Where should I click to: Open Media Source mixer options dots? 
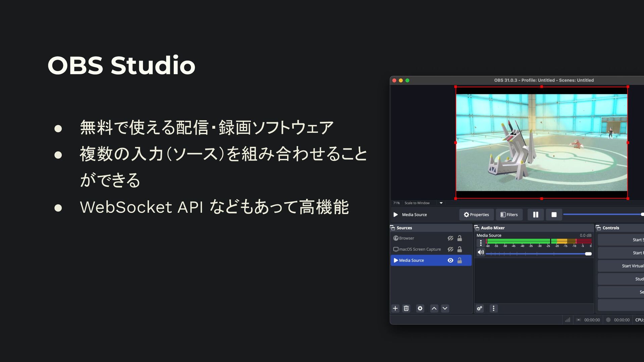[481, 243]
